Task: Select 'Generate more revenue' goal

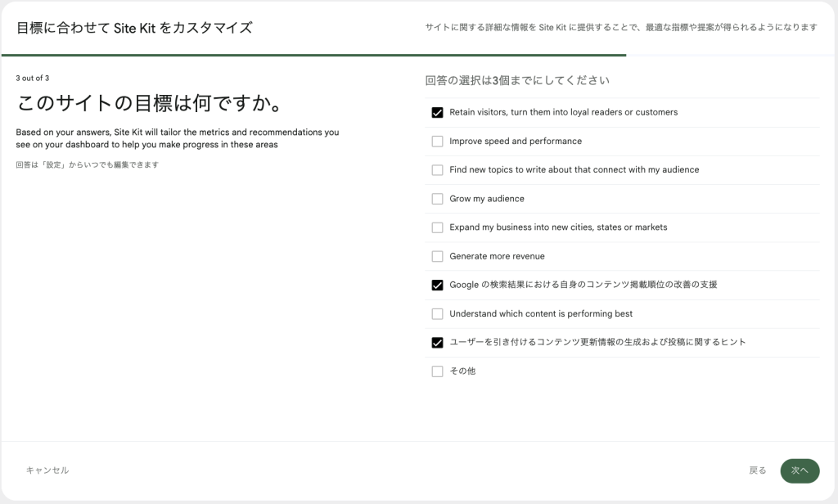Action: tap(437, 256)
